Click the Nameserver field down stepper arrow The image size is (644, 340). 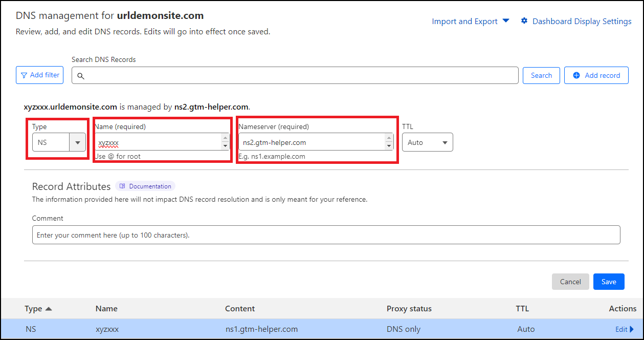[x=389, y=146]
